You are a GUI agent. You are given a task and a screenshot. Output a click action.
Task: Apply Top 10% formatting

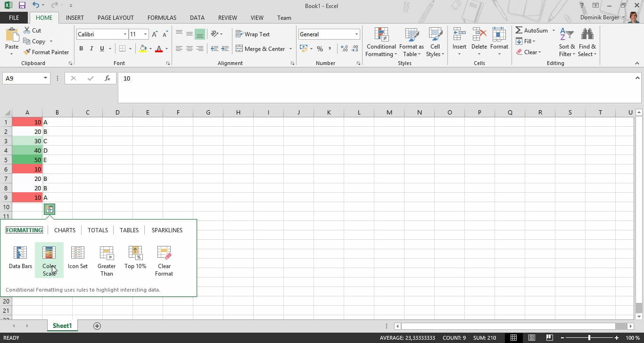coord(135,258)
